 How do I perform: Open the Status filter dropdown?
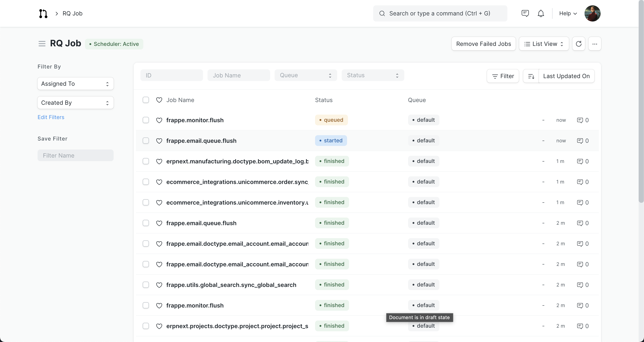click(373, 75)
